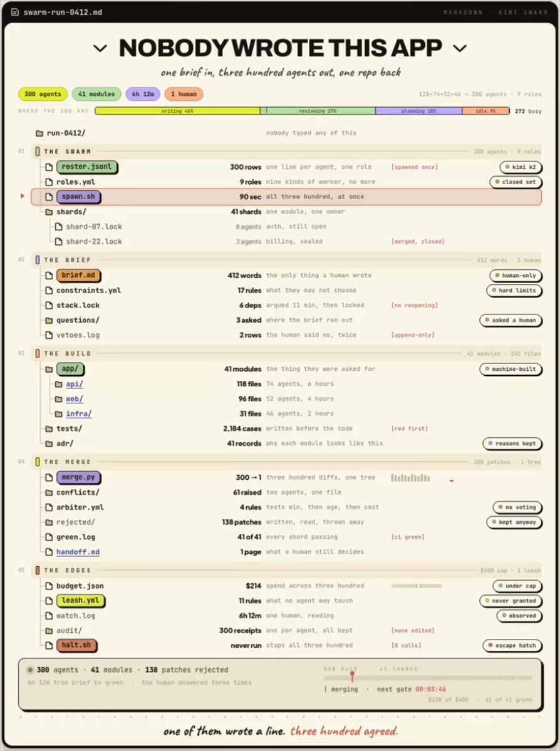Select the stack.lock file icon
Image resolution: width=560 pixels, height=751 pixels.
pyautogui.click(x=49, y=305)
